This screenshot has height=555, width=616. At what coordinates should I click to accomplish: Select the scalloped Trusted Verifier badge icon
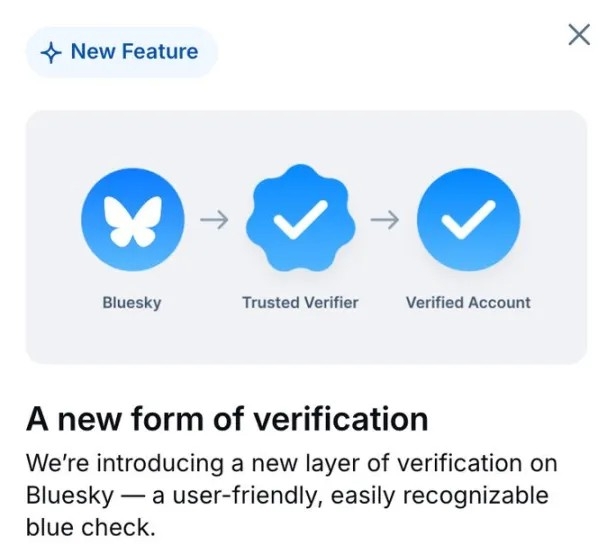point(299,221)
